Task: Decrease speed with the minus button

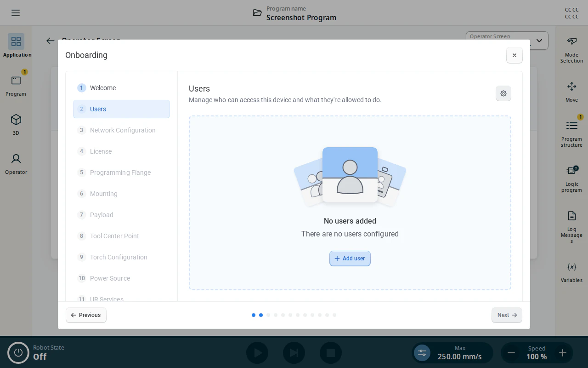Action: (511, 353)
